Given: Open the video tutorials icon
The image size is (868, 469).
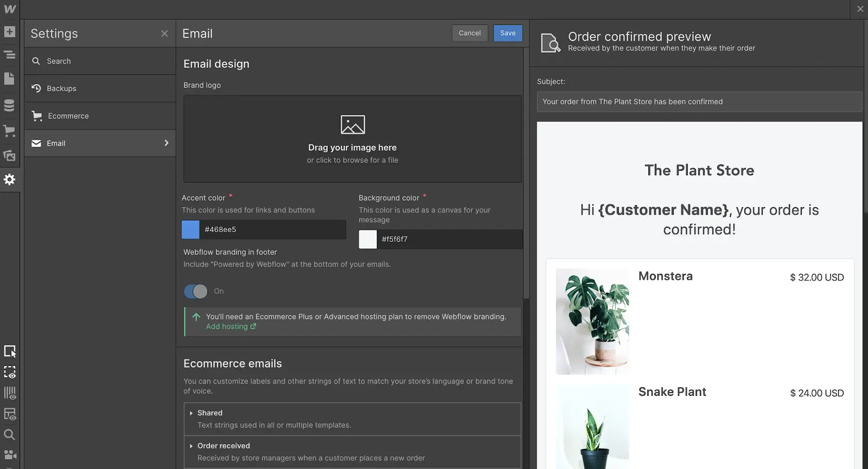Looking at the screenshot, I should [10, 454].
